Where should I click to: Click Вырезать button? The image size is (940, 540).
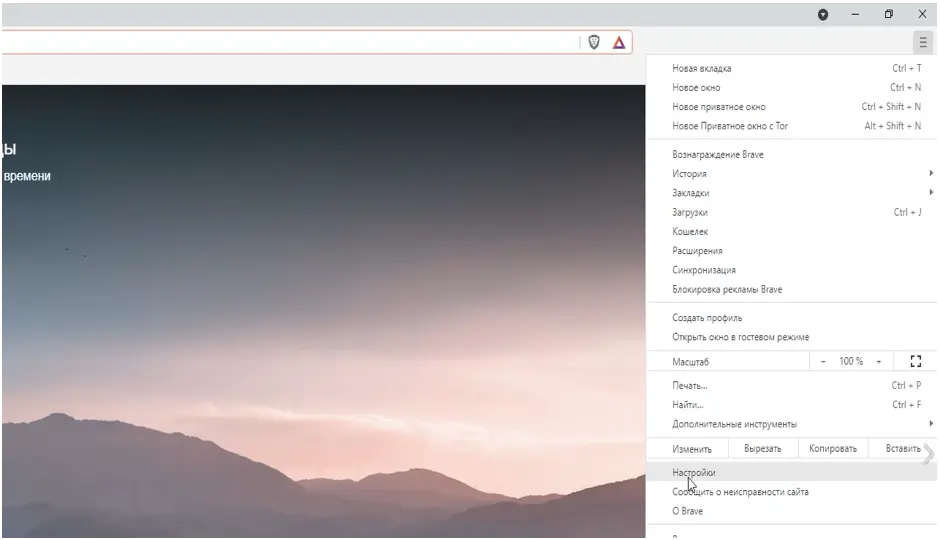(x=763, y=448)
